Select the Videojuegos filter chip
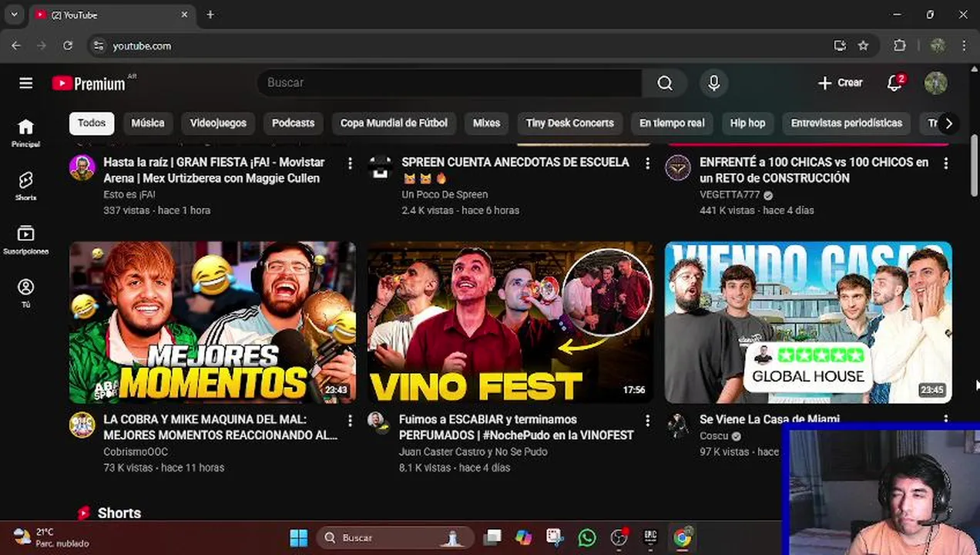Image resolution: width=980 pixels, height=555 pixels. 218,123
